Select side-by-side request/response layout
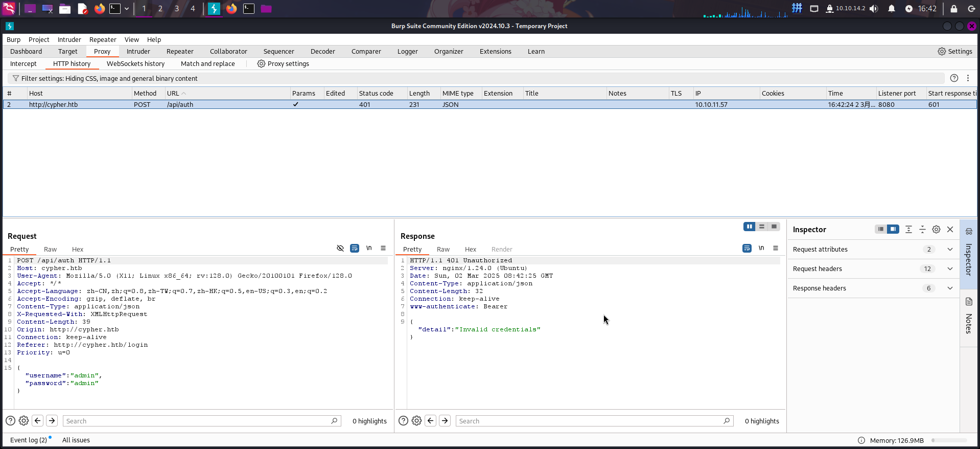 (750, 227)
